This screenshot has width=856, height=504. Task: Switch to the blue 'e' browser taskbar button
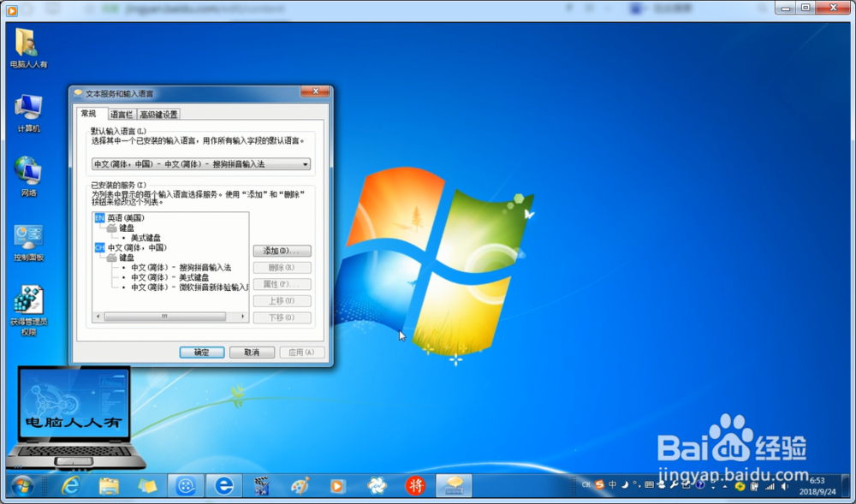click(223, 485)
